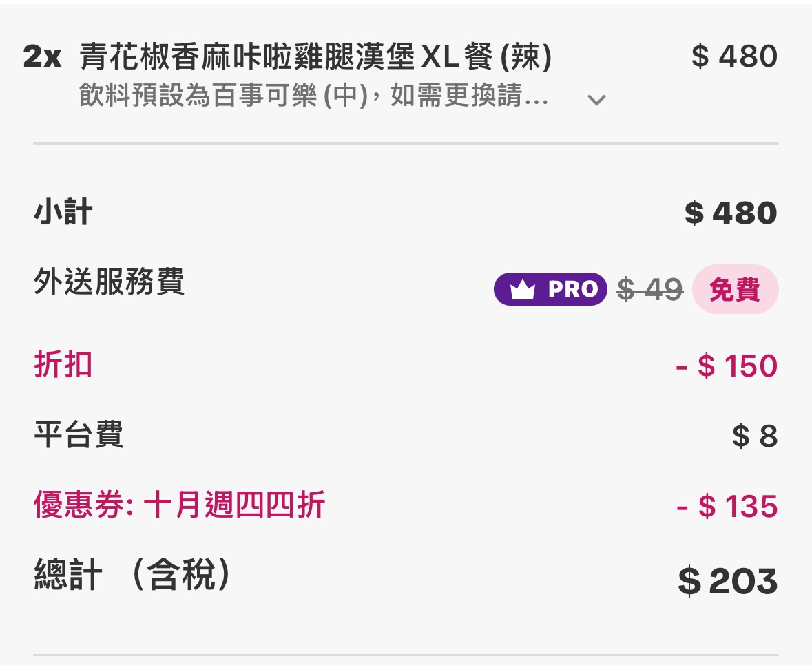Screen dimensions: 812x665
Task: Click the $ 8 platform fee amount
Action: 755,436
